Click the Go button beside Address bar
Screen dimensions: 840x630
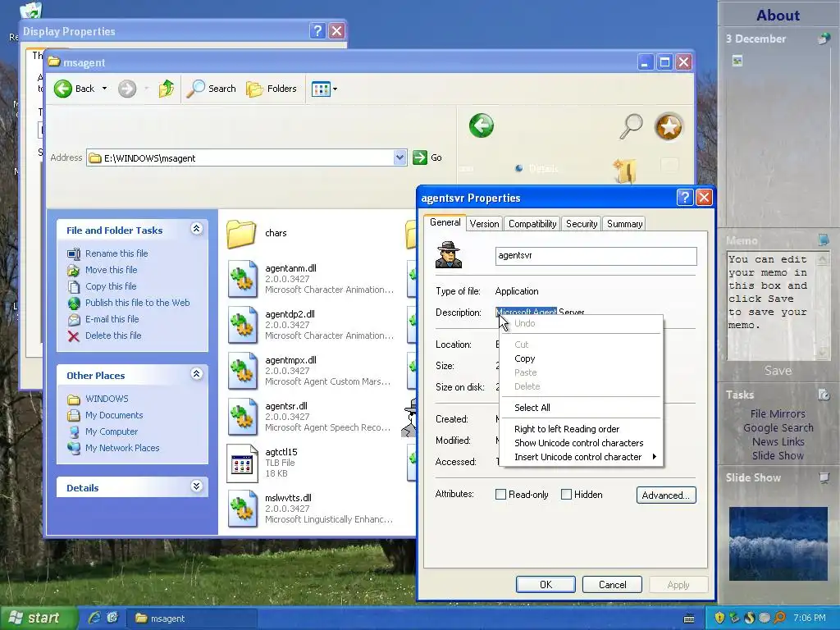(427, 157)
